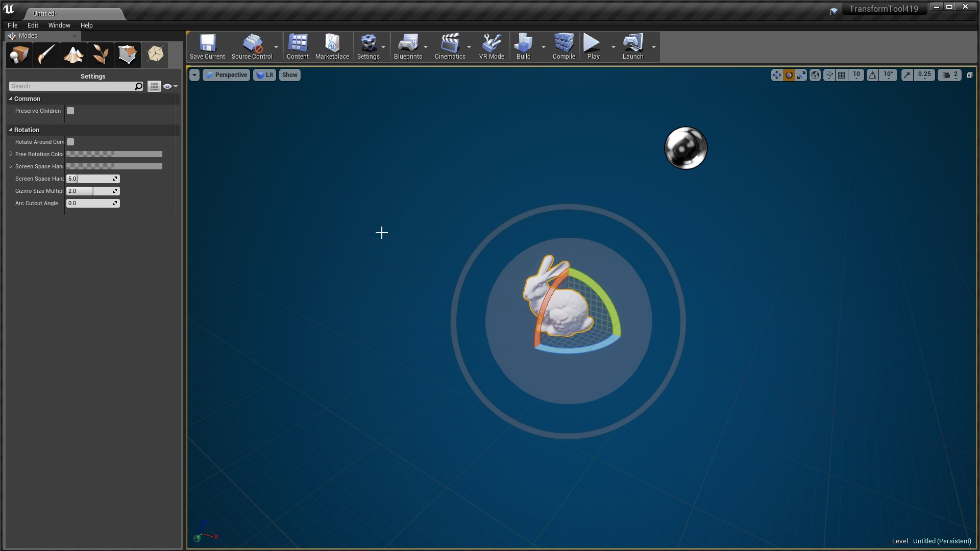Open the rotation snap 10° dropdown

[x=888, y=75]
